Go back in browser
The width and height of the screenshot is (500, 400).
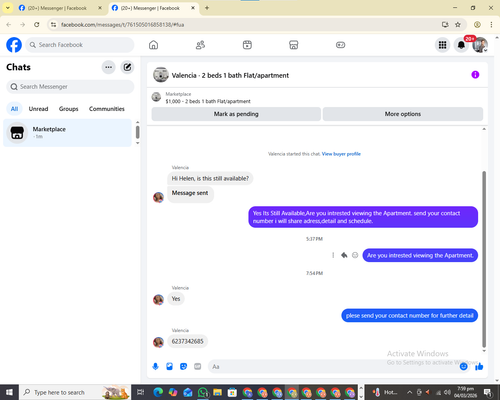click(x=9, y=25)
